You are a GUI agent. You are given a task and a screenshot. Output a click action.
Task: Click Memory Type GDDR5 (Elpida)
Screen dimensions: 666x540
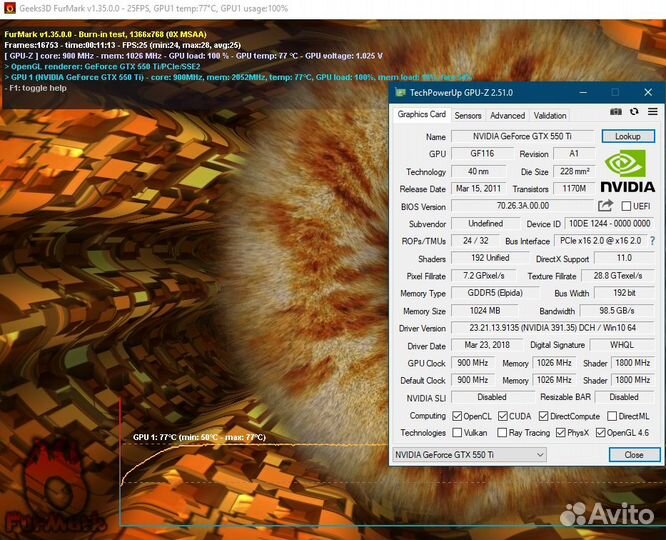click(495, 293)
